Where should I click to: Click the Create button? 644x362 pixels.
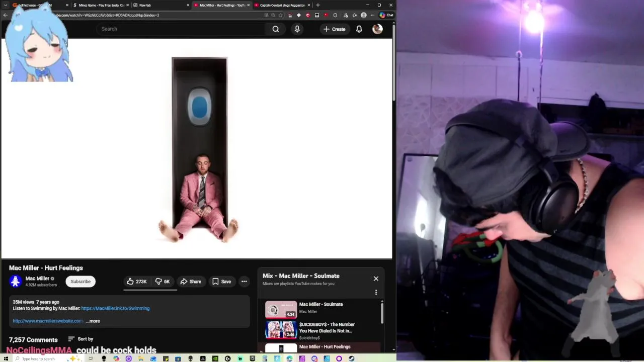(334, 29)
